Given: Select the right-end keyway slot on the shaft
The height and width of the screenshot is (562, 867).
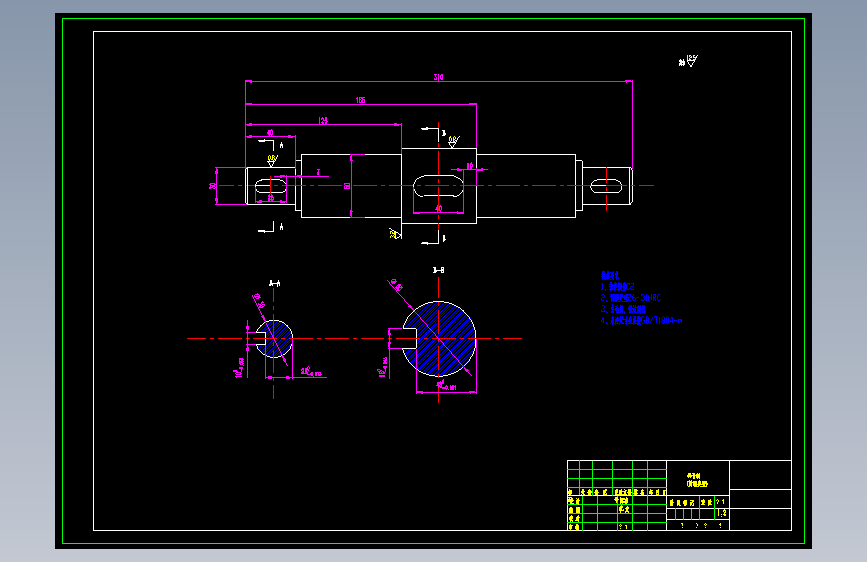Looking at the screenshot, I should click(606, 185).
